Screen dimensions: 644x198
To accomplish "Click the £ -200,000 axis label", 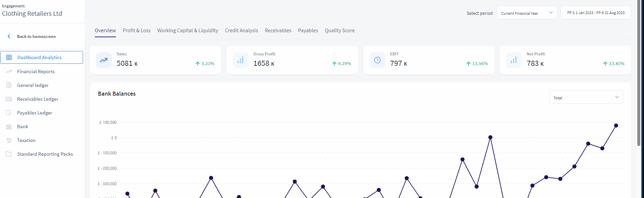I will pyautogui.click(x=107, y=168).
